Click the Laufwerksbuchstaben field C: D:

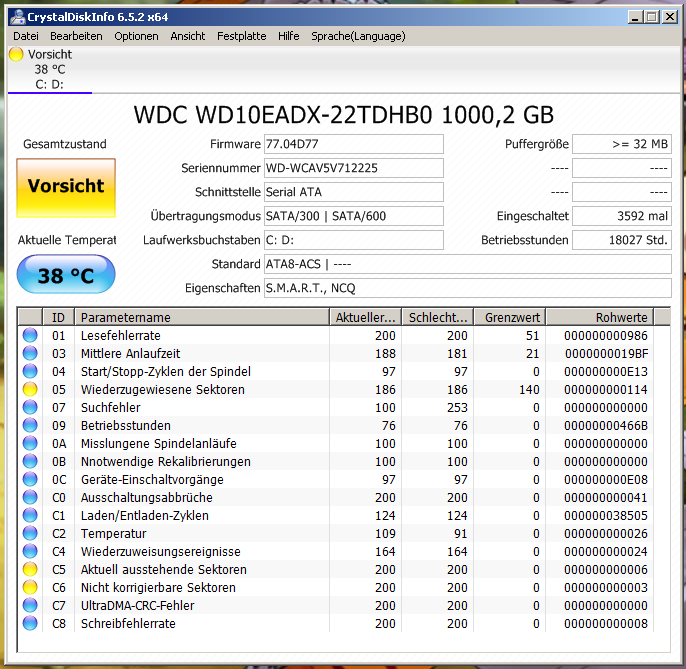[354, 240]
